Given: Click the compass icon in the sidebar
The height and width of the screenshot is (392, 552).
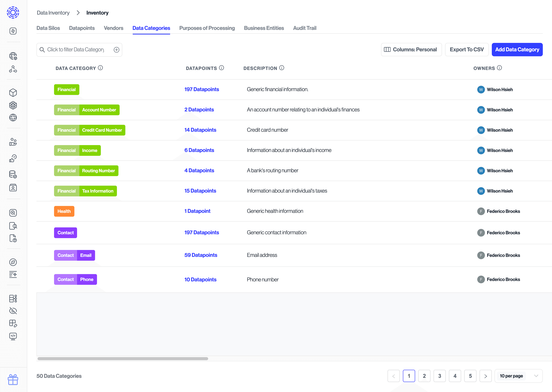Looking at the screenshot, I should pyautogui.click(x=13, y=262).
